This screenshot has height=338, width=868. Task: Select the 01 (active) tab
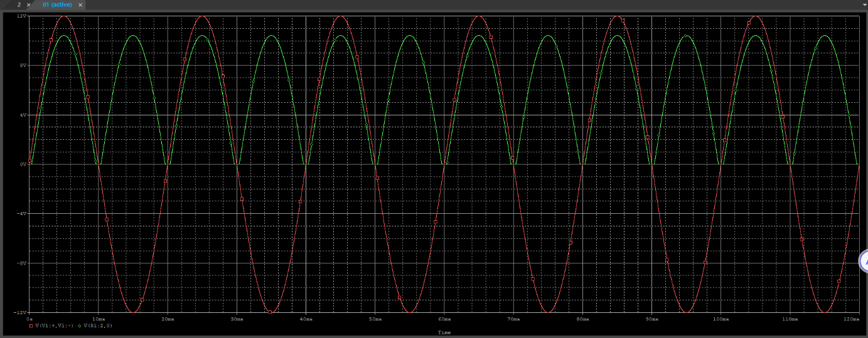pos(57,4)
